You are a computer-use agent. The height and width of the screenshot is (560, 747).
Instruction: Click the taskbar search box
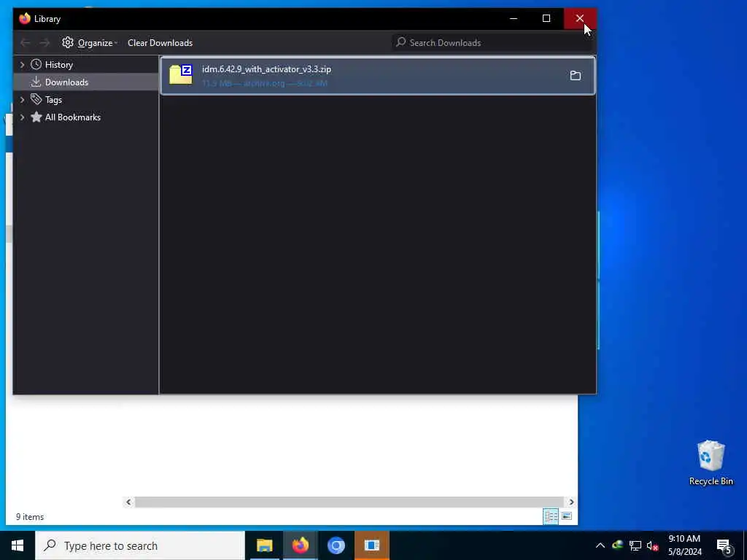[140, 545]
